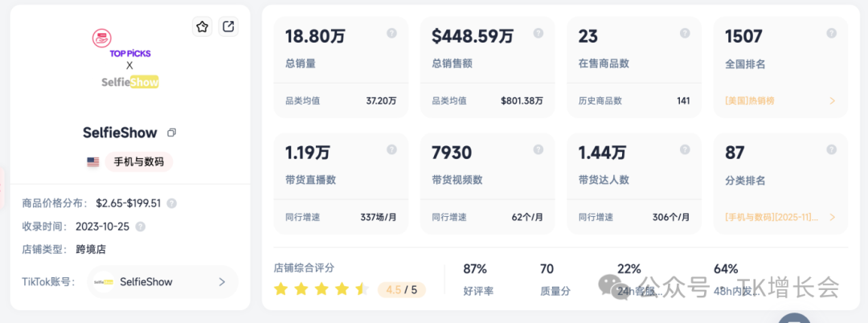
Task: Show help for 带货直播数 card
Action: pyautogui.click(x=391, y=149)
